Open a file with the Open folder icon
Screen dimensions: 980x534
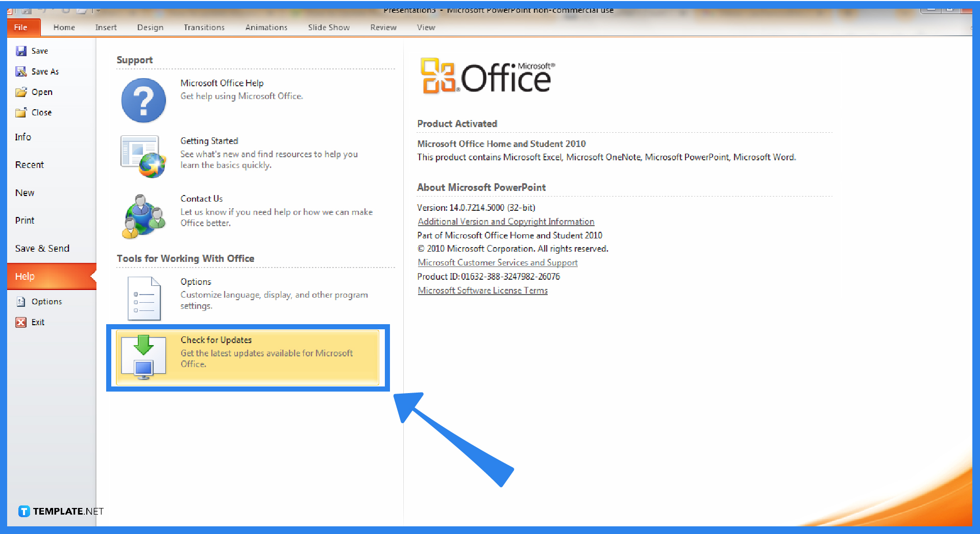[x=21, y=92]
